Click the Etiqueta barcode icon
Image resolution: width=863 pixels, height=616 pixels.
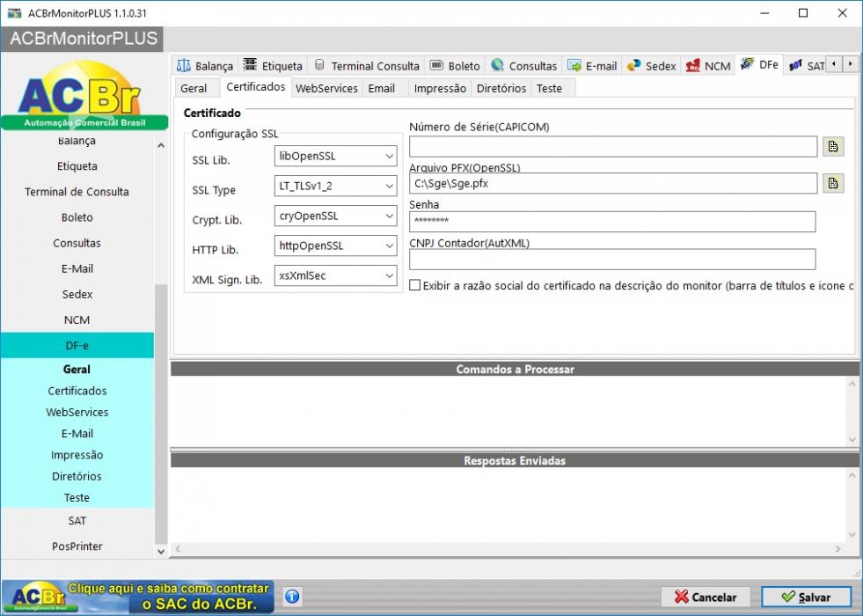[251, 65]
